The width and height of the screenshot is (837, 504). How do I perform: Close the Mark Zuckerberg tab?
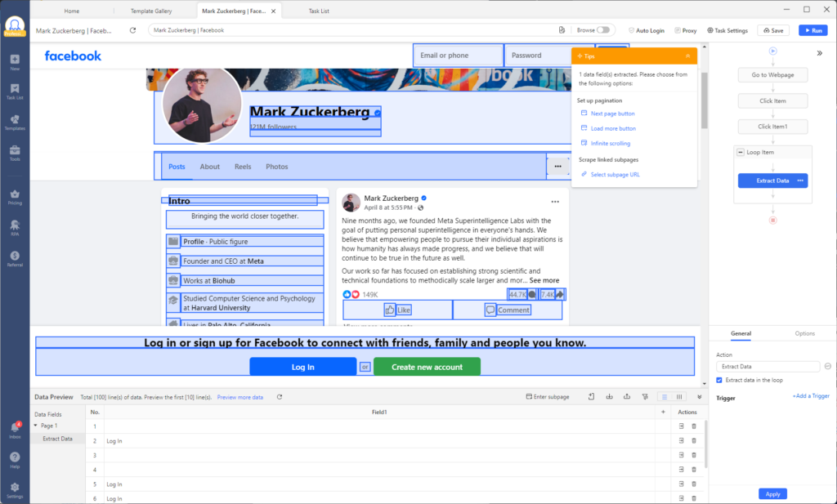click(x=273, y=11)
